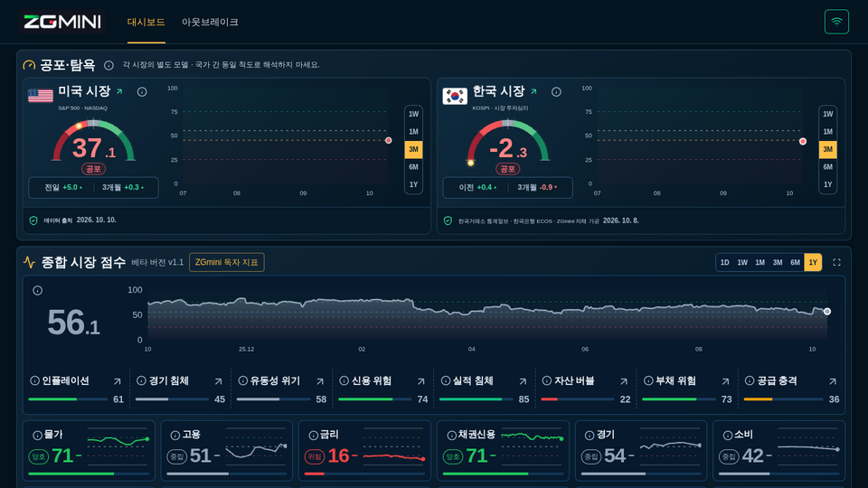Select 3M range in 미국 시장 chart

(413, 149)
